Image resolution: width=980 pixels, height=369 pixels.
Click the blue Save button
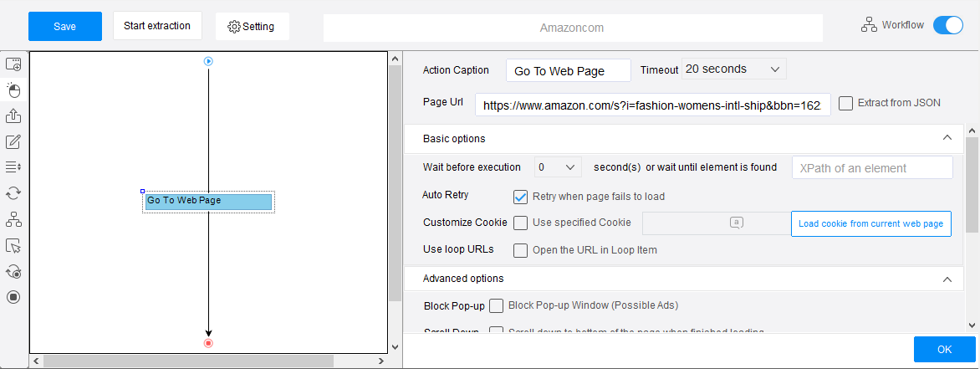point(65,26)
